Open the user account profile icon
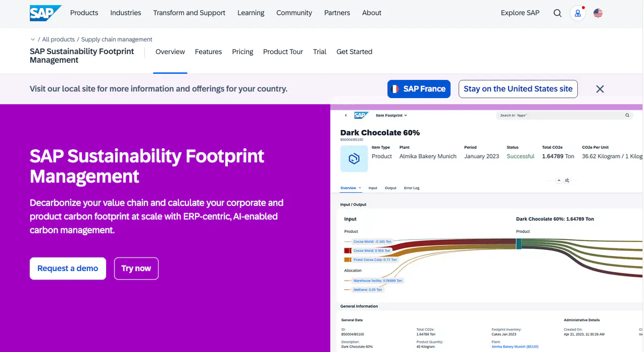 point(577,13)
